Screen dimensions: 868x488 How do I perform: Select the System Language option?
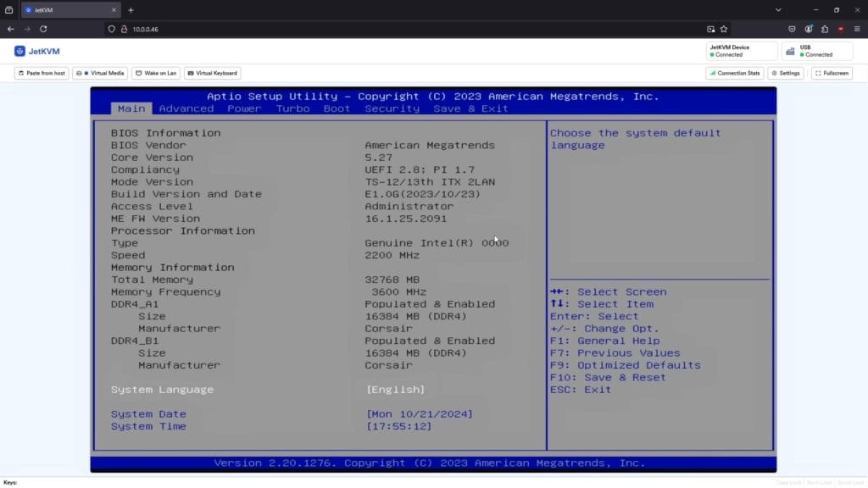[x=162, y=390]
